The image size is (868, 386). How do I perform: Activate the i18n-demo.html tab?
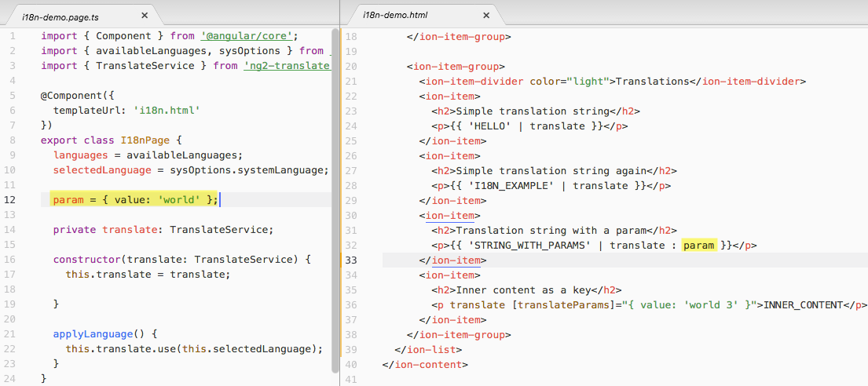pos(395,16)
